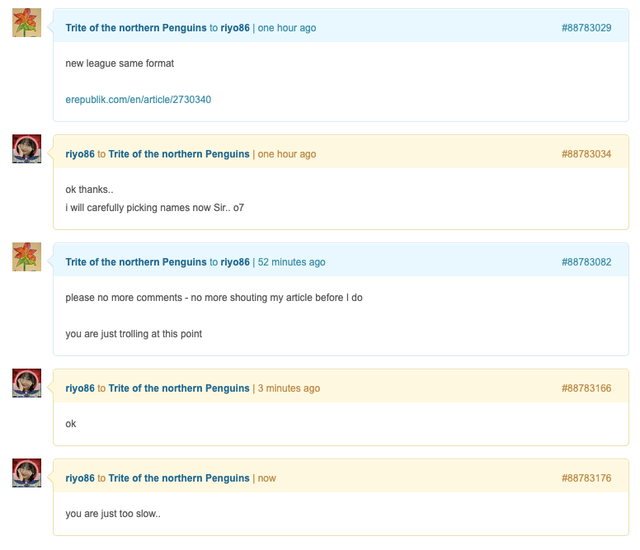Select text 'ok thanks..'

tap(89, 189)
